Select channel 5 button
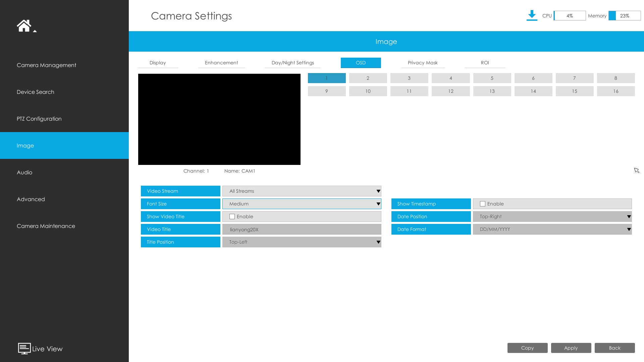This screenshot has height=362, width=644. click(492, 78)
